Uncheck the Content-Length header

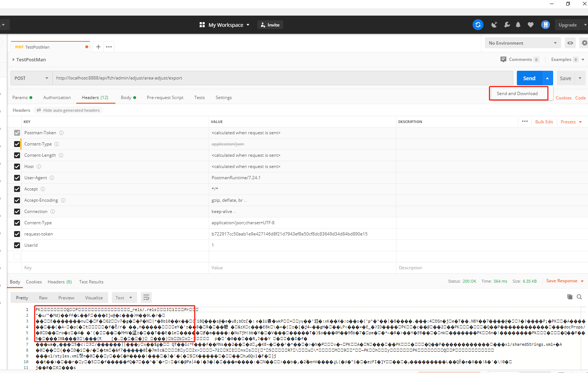(x=17, y=155)
